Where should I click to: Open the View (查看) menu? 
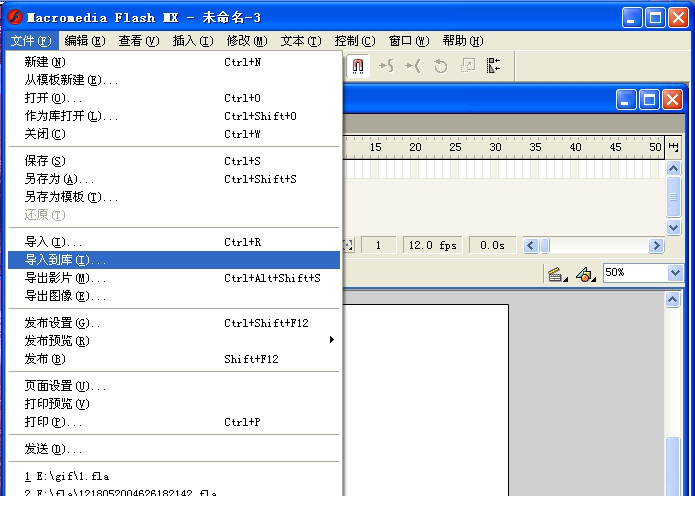coord(139,41)
